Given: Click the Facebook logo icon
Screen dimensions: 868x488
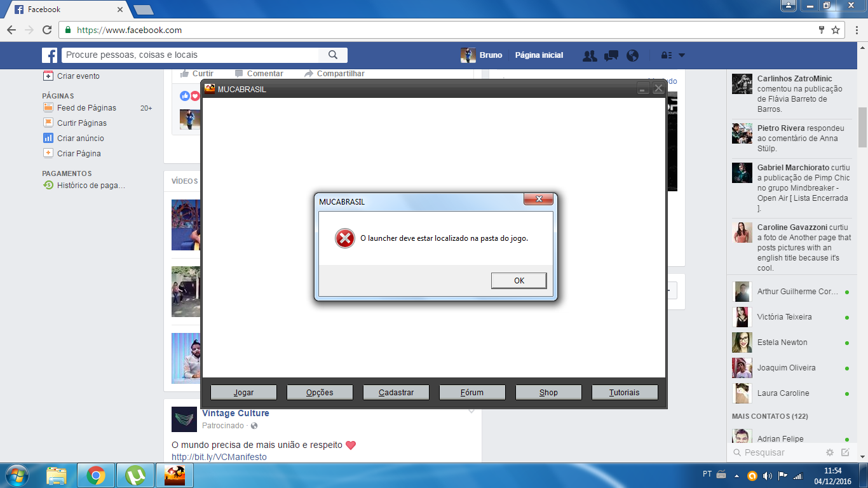Looking at the screenshot, I should pyautogui.click(x=50, y=55).
